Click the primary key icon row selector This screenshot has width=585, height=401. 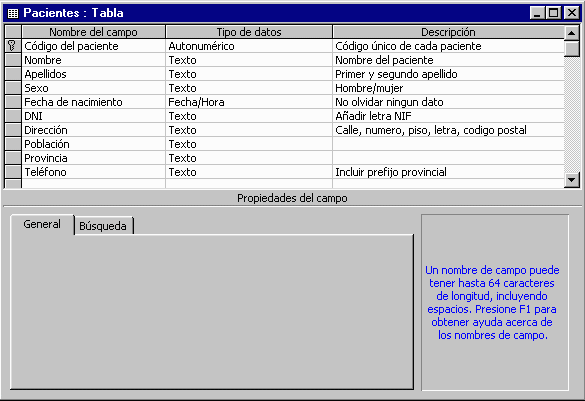tap(13, 46)
